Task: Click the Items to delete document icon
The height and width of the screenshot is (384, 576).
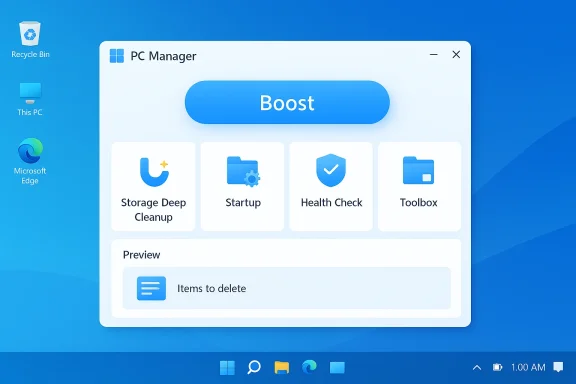Action: (x=151, y=288)
